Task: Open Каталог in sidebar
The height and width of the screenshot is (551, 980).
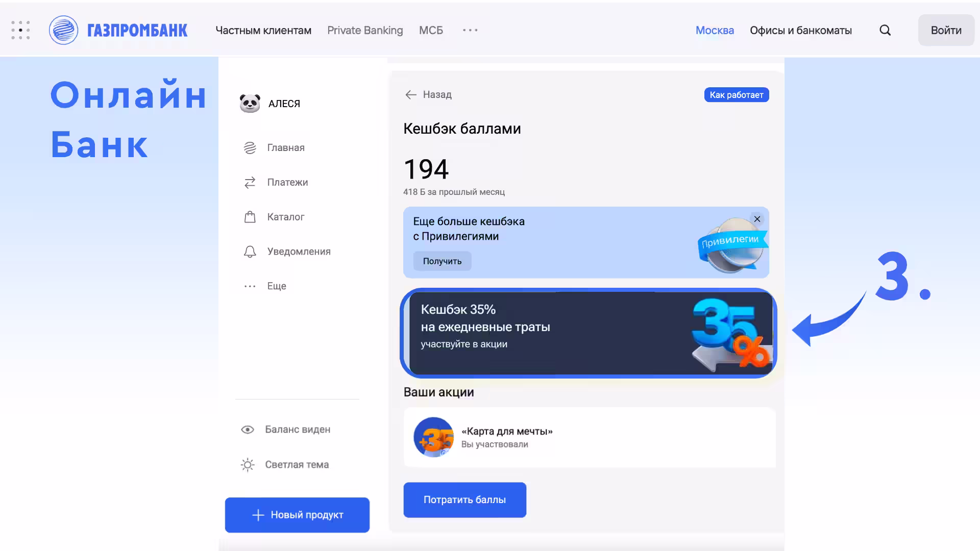Action: point(285,217)
